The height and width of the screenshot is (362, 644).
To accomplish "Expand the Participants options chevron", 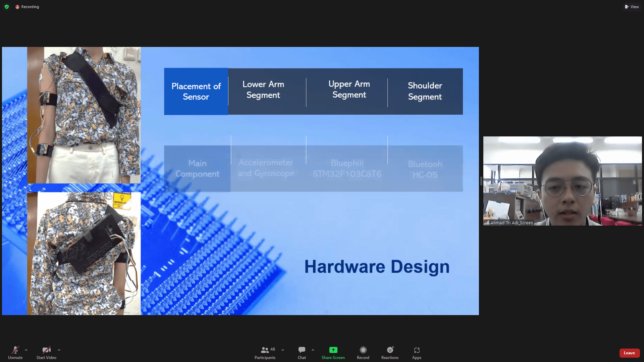I will pyautogui.click(x=283, y=350).
